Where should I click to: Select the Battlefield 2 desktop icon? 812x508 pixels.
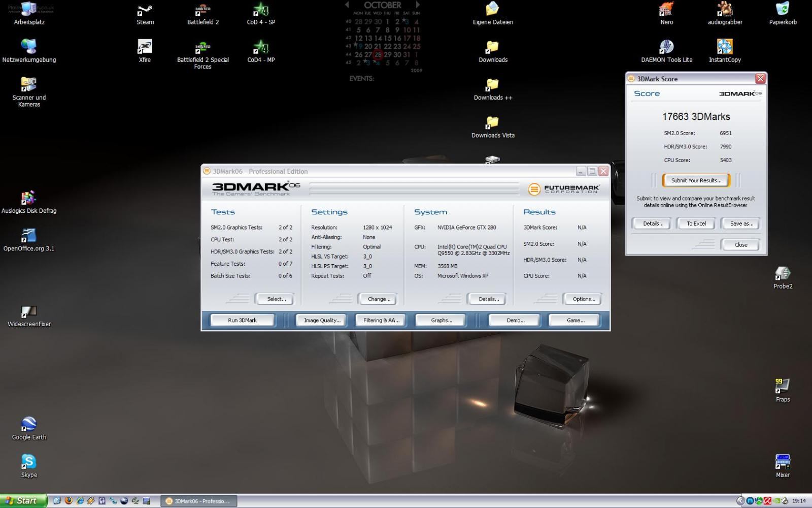click(203, 13)
